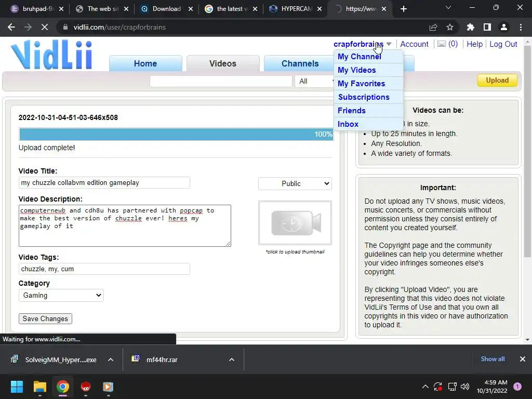Click the thumbnail upload placeholder
This screenshot has height=399, width=532.
tap(295, 222)
